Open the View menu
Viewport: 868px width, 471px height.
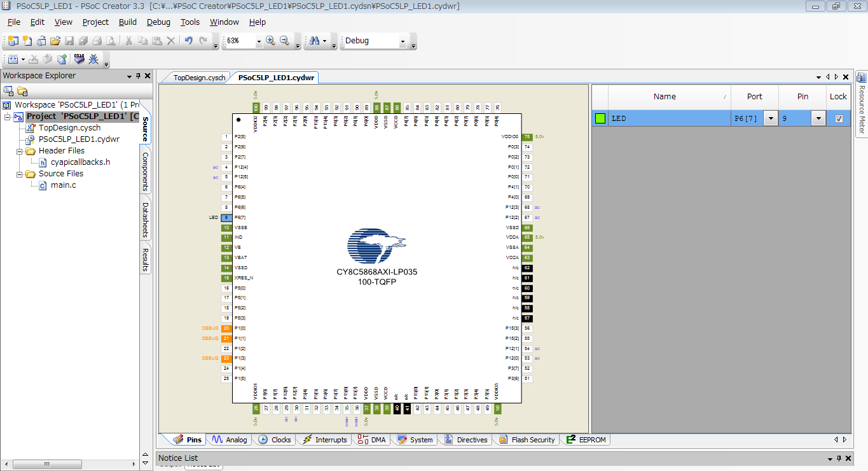(x=64, y=22)
